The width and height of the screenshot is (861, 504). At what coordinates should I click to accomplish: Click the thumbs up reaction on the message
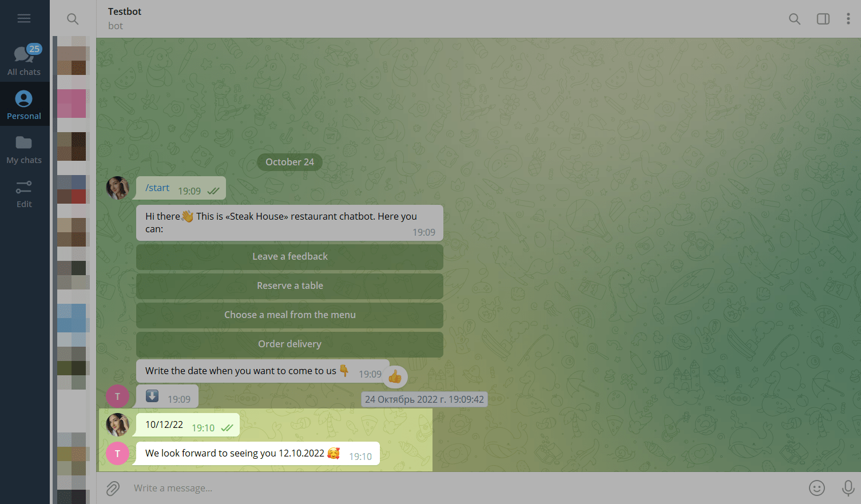395,376
